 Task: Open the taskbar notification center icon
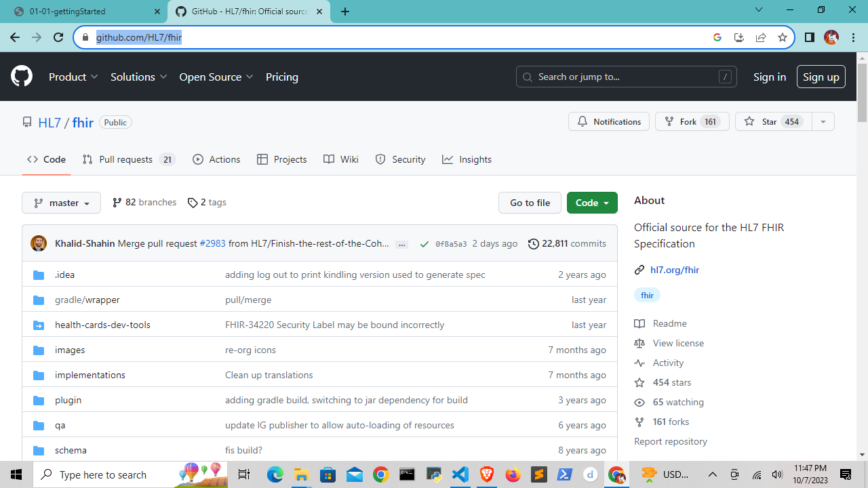846,474
